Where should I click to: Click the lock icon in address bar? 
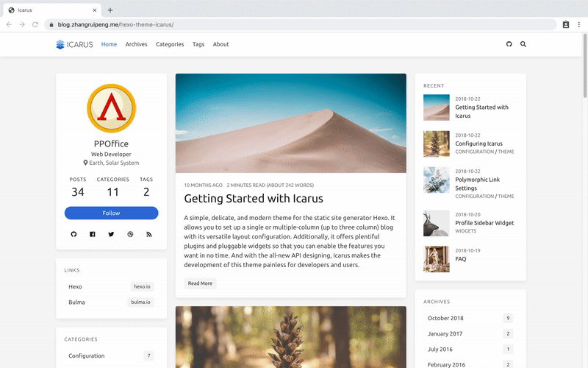pos(51,25)
